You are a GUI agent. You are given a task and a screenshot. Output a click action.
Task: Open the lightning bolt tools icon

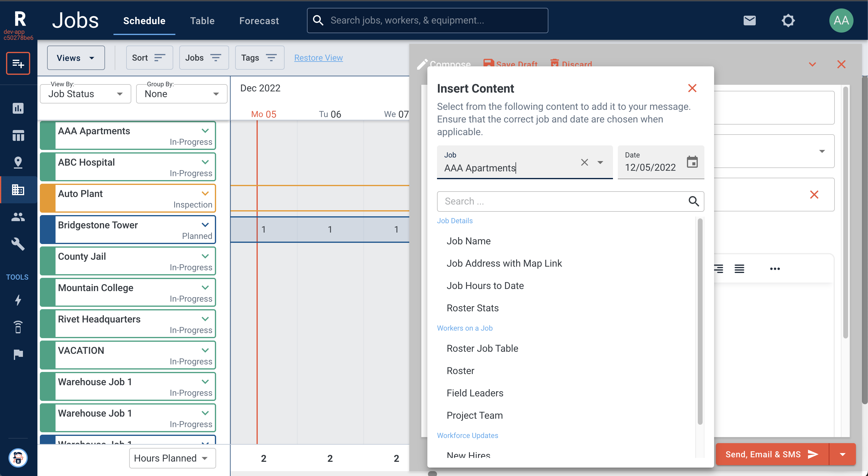click(18, 300)
